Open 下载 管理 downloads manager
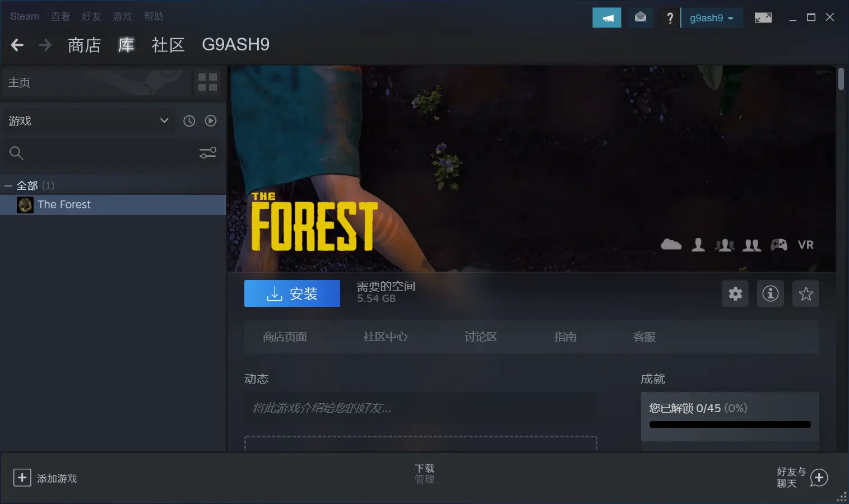Viewport: 849px width, 504px height. coord(425,474)
